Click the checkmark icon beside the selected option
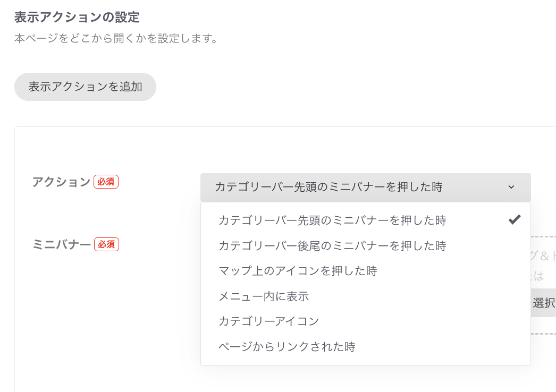The width and height of the screenshot is (556, 392). point(514,219)
